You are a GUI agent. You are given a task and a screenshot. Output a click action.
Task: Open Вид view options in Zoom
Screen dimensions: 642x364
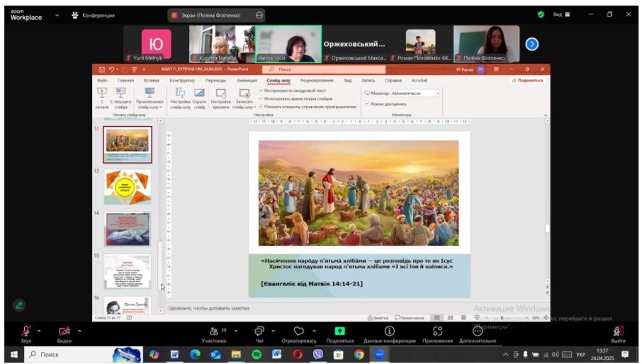click(561, 14)
